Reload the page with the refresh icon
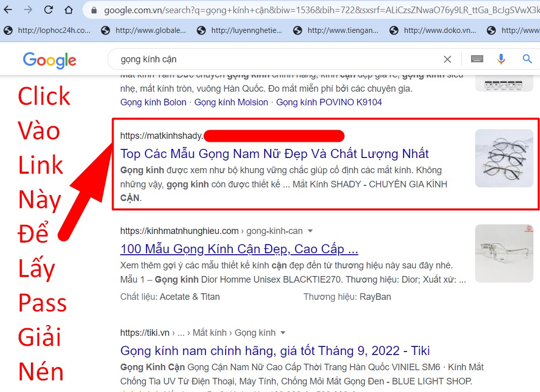The height and width of the screenshot is (392, 540). point(49,10)
